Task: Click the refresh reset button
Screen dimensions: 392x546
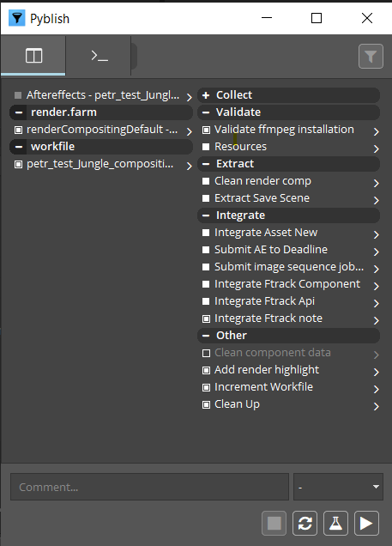Action: tap(305, 523)
